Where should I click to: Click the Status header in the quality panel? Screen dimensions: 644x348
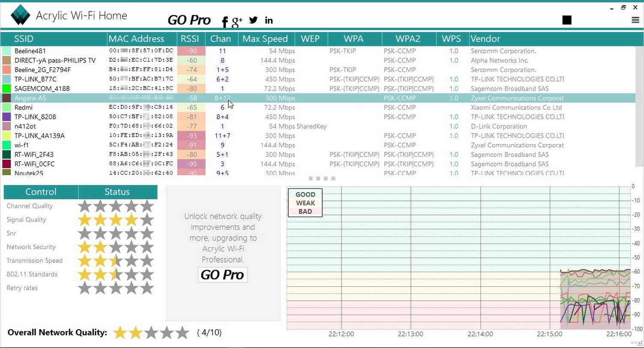point(117,192)
